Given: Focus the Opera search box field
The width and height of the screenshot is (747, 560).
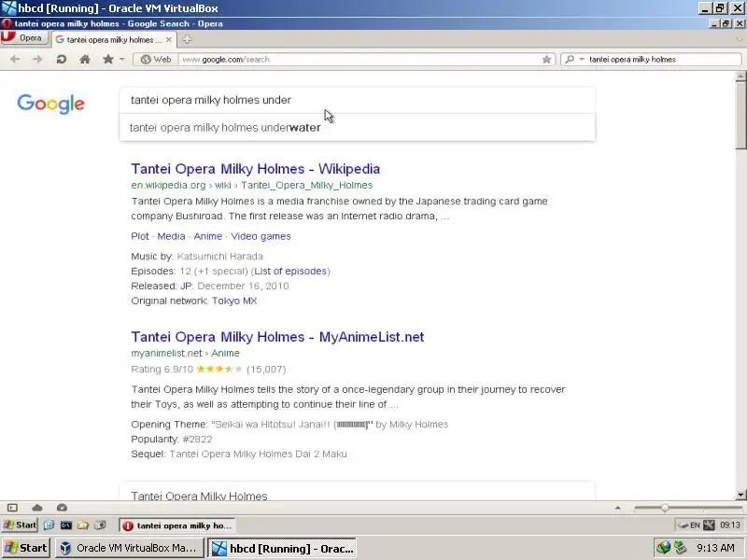Looking at the screenshot, I should (663, 59).
